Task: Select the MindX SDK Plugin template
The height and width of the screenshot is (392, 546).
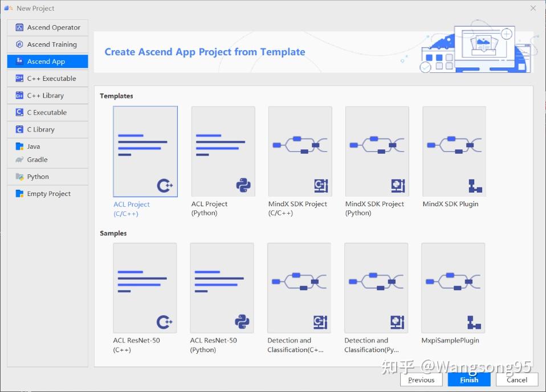Action: tap(454, 152)
